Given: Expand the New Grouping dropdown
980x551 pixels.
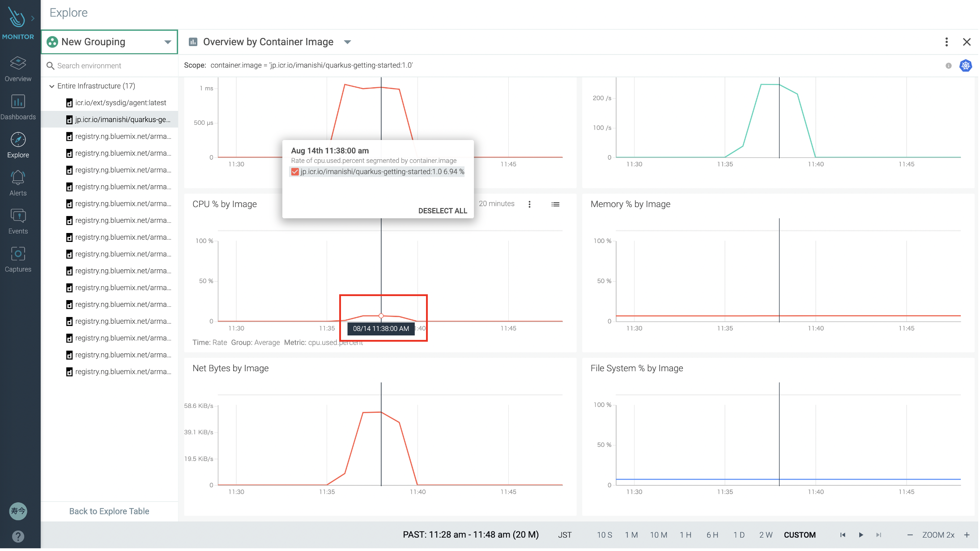Looking at the screenshot, I should point(167,42).
